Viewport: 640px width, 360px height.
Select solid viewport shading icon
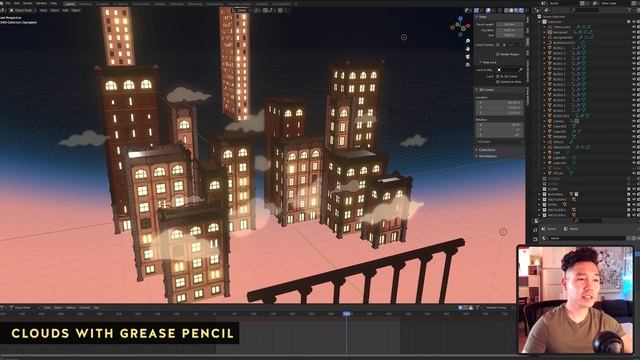511,10
